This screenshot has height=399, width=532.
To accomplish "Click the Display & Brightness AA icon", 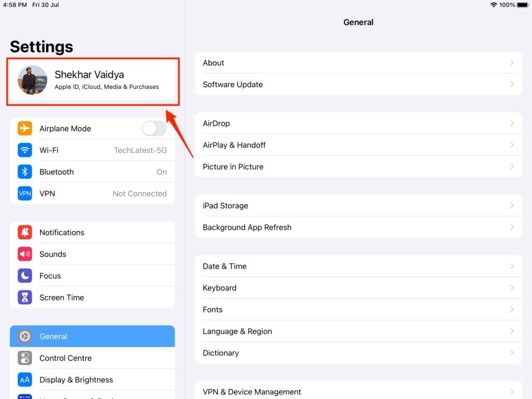I will (25, 380).
